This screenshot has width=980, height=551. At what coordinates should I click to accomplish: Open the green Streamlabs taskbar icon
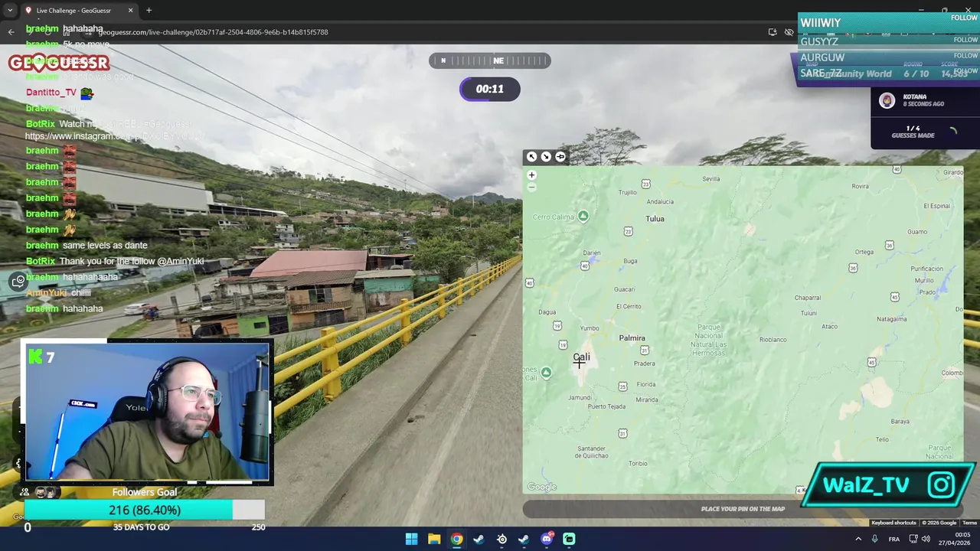click(569, 539)
